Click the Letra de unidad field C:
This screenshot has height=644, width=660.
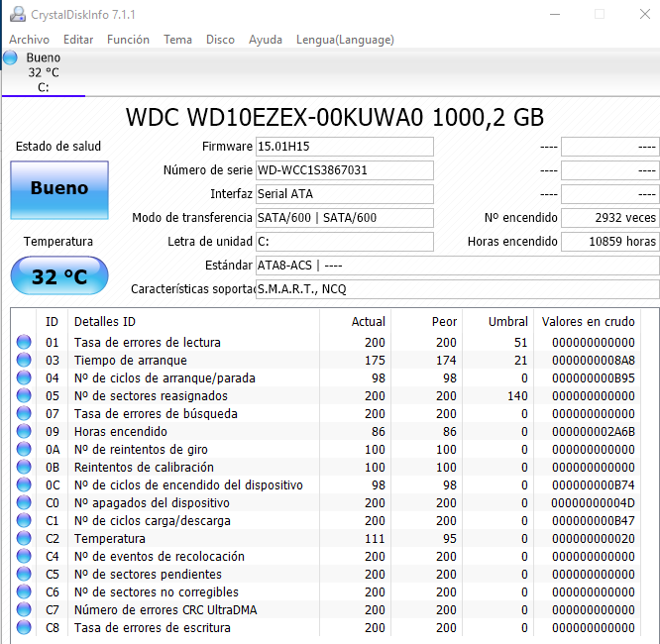click(x=344, y=242)
